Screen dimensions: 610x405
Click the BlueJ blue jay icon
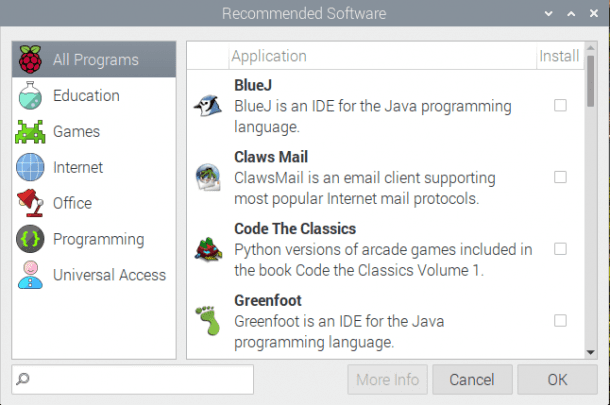[x=209, y=105]
